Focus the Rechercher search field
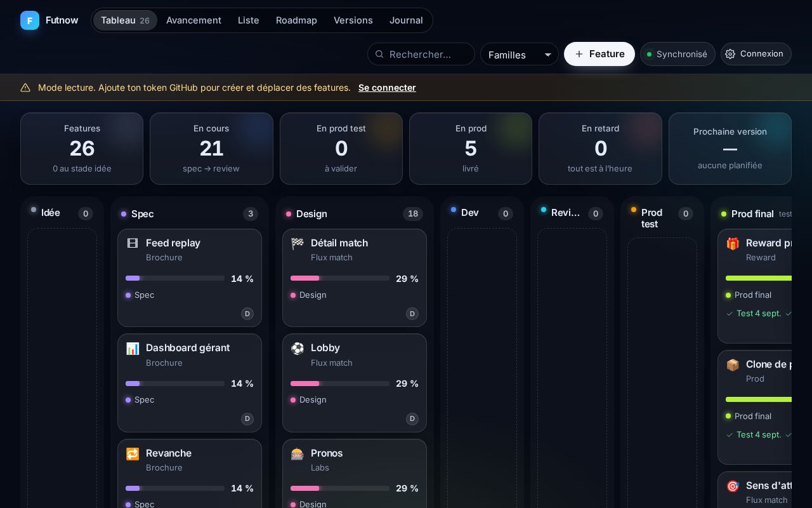812x508 pixels. tap(421, 54)
